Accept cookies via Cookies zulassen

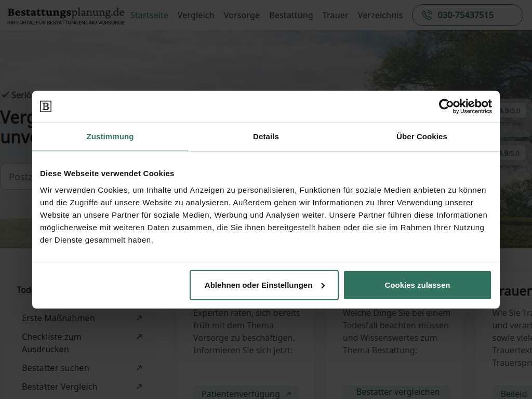(417, 285)
